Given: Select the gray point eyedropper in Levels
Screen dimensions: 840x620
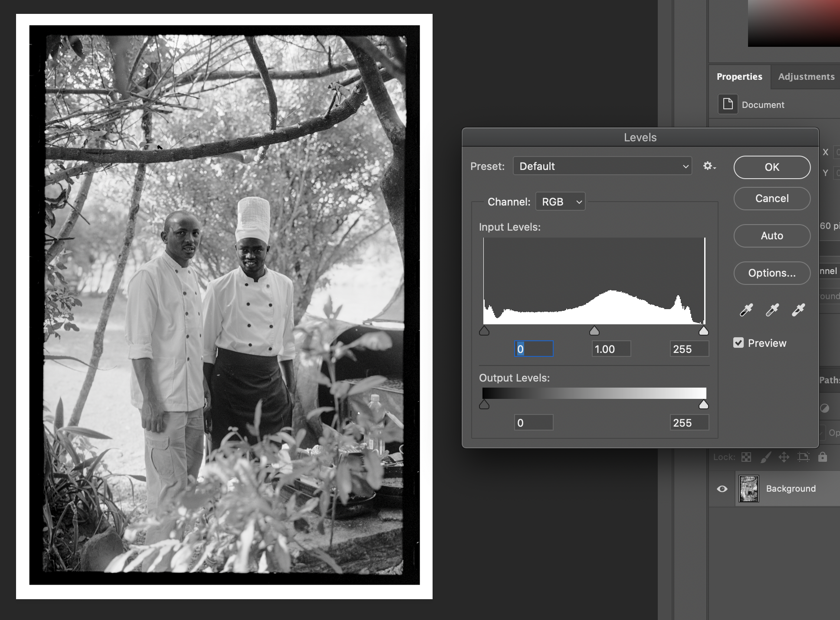Looking at the screenshot, I should click(x=772, y=310).
